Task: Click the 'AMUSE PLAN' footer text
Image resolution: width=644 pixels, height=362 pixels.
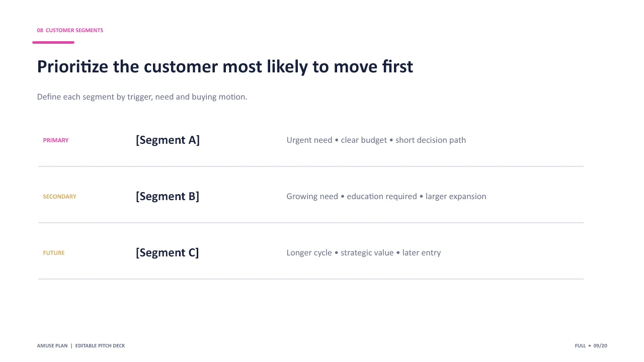Action: tap(52, 346)
